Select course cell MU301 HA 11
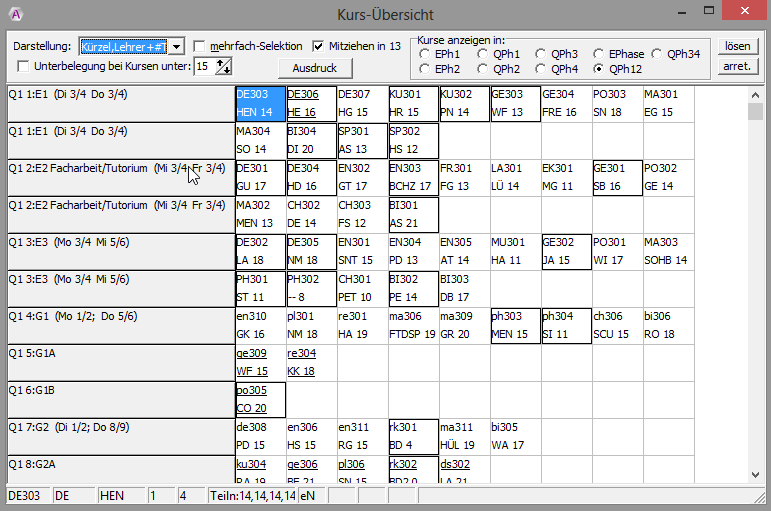 [x=515, y=252]
